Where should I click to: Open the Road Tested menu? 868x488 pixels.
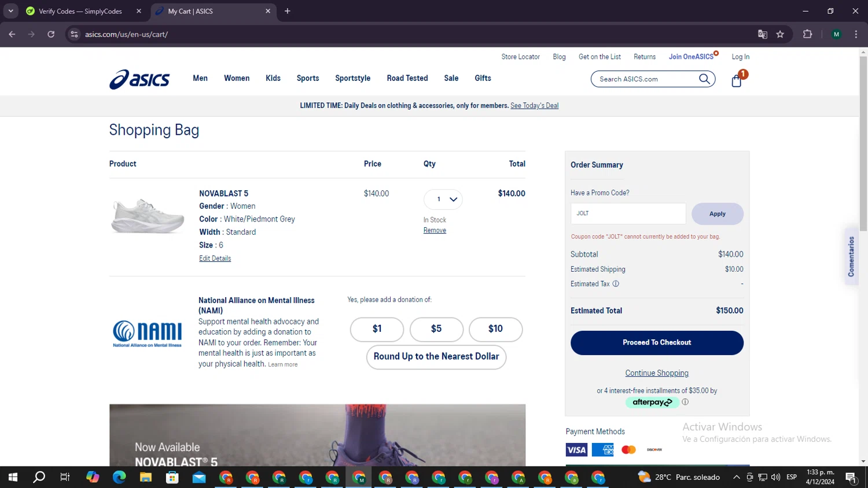coord(407,78)
